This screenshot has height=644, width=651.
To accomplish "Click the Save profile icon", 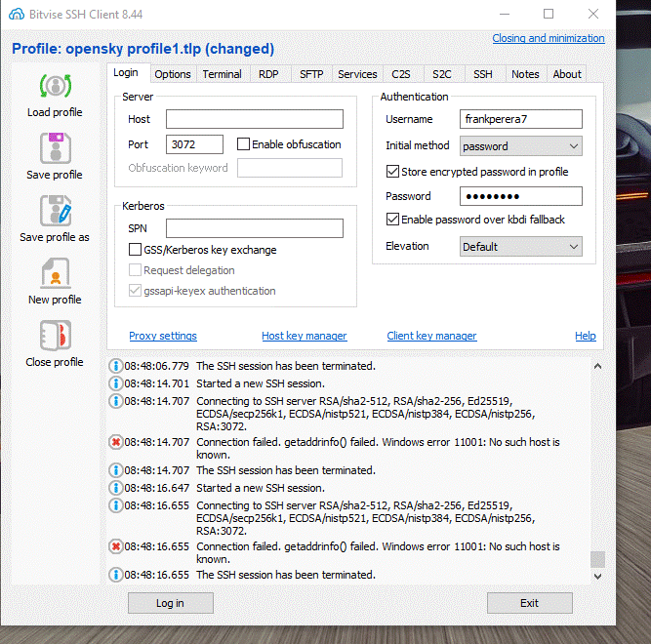I will click(x=56, y=148).
